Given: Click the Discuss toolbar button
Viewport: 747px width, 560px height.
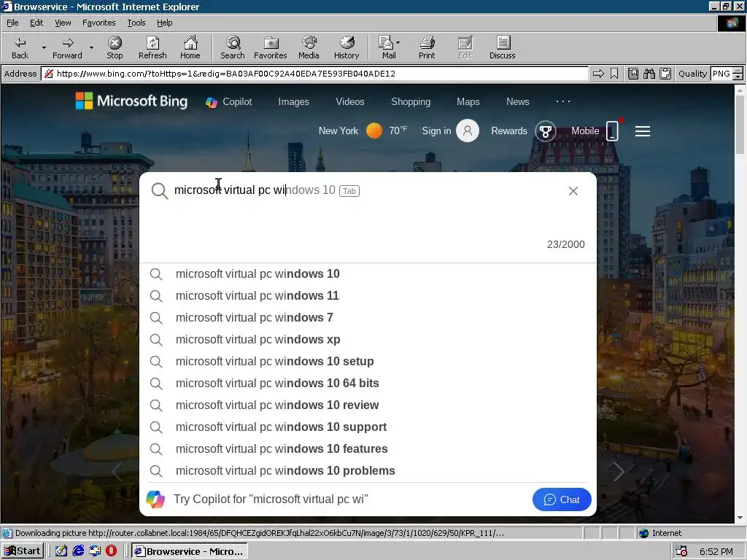Looking at the screenshot, I should [x=502, y=48].
